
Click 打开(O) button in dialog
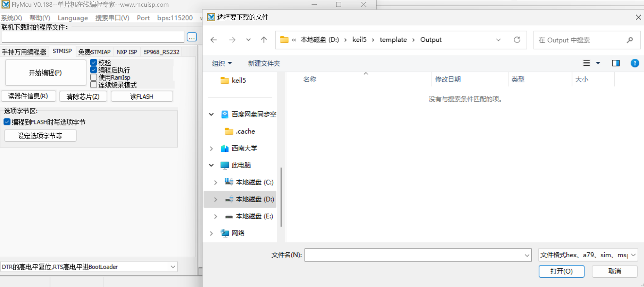click(562, 271)
